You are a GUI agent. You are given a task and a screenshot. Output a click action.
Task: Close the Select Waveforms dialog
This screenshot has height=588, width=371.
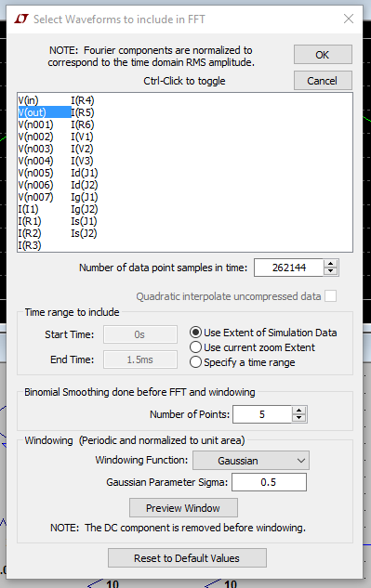[349, 19]
